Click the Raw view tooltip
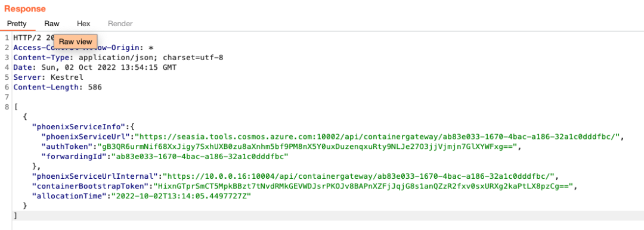The height and width of the screenshot is (230, 644). pyautogui.click(x=76, y=42)
